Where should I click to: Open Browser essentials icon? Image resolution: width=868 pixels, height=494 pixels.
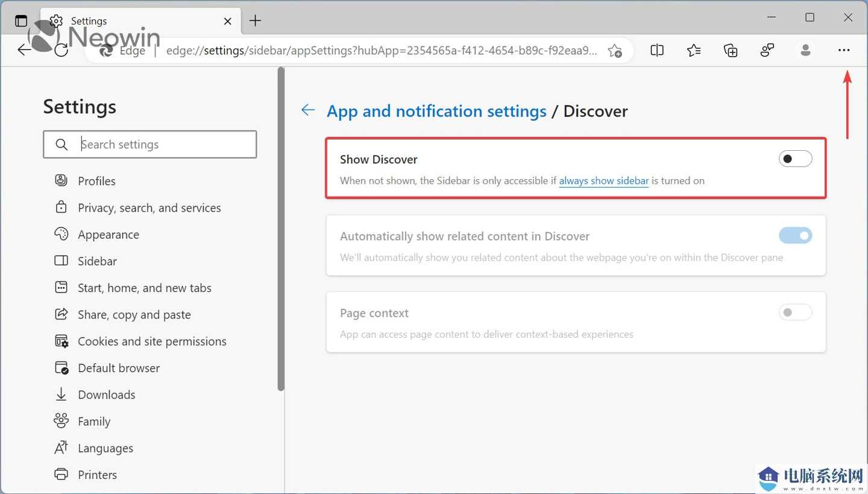click(x=767, y=51)
